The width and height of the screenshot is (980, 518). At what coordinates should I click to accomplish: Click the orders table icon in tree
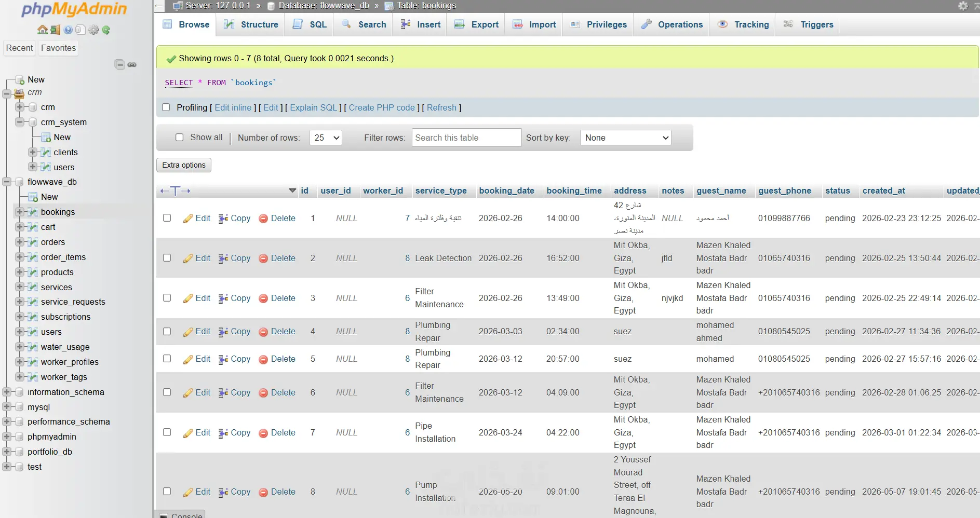tap(33, 242)
